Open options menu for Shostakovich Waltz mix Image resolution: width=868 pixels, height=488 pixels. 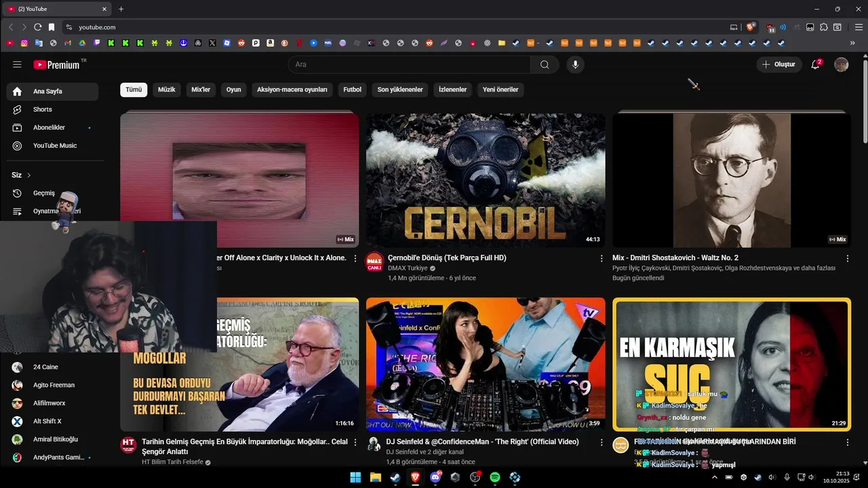point(848,258)
